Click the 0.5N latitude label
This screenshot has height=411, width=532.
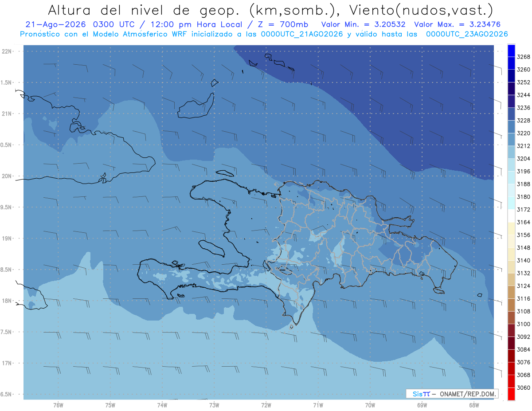[x=7, y=145]
